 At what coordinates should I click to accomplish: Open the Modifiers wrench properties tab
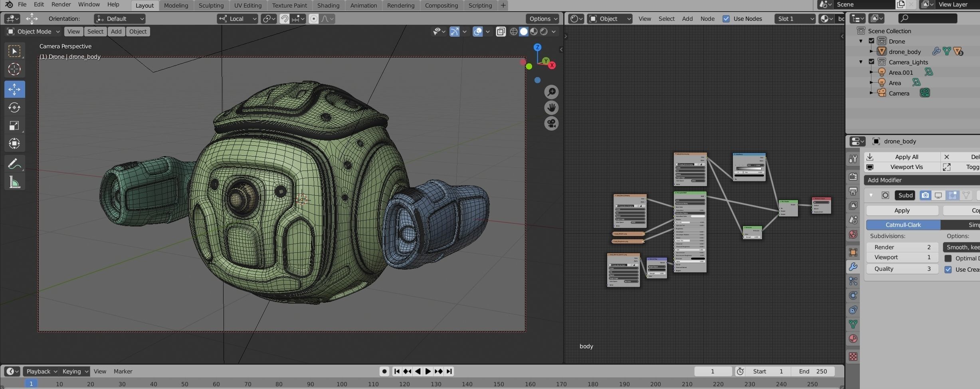pyautogui.click(x=853, y=267)
